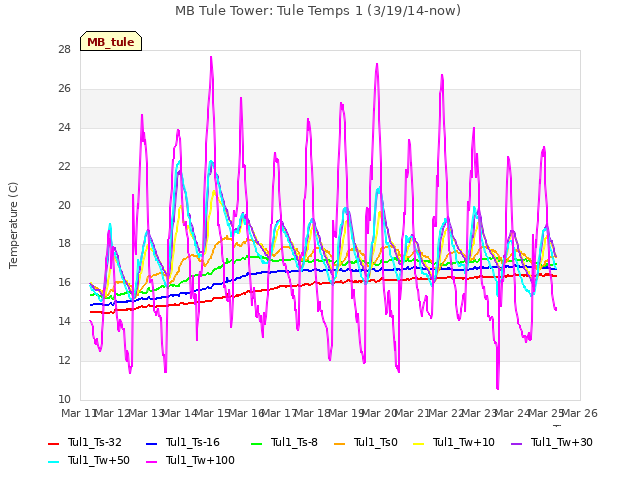Click the green Tul1_Ts-8 legend swatch
Image resolution: width=640 pixels, height=480 pixels.
(x=256, y=443)
